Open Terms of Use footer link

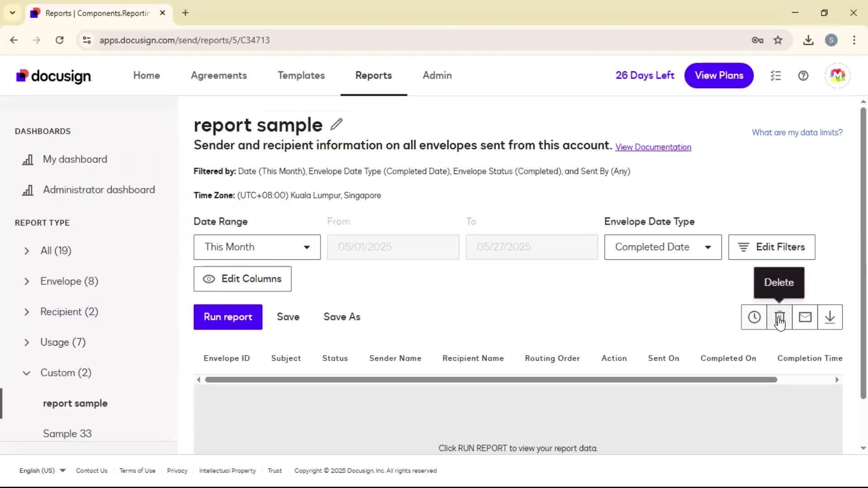tap(137, 471)
